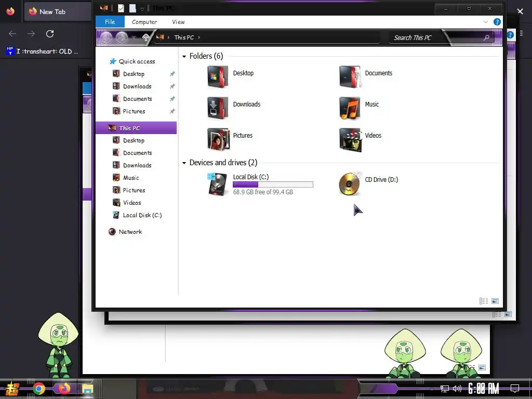
Task: Click This PC in the address bar
Action: [x=184, y=37]
